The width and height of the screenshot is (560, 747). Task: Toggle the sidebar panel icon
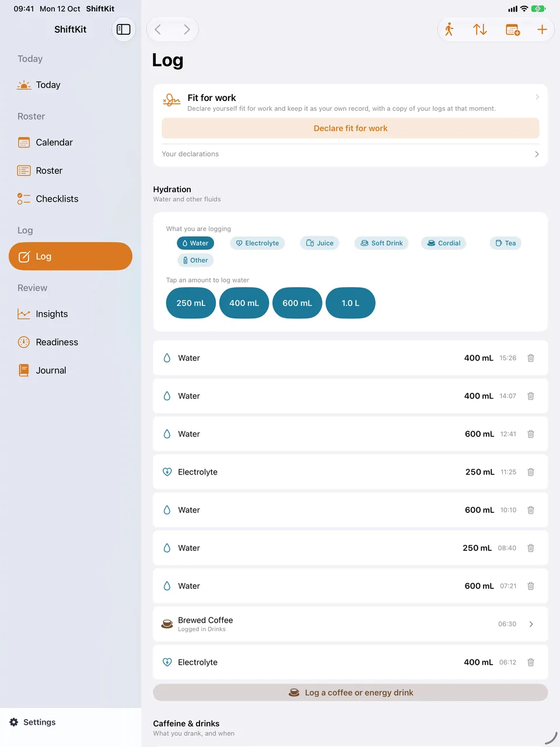(124, 29)
